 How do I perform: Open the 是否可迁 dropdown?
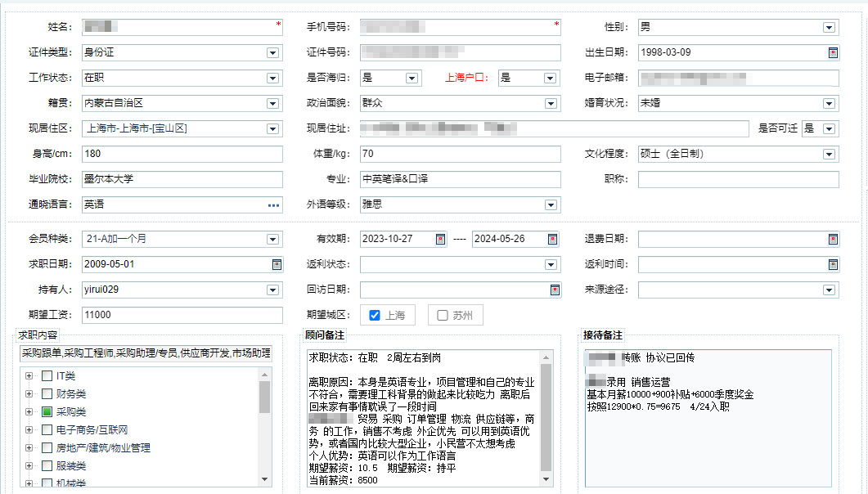(x=829, y=129)
